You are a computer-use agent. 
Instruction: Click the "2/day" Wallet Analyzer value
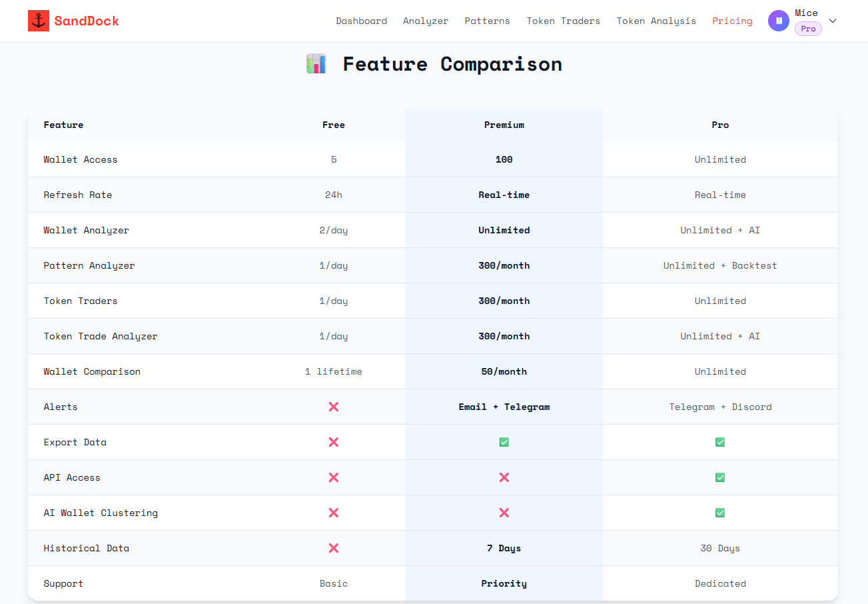(x=334, y=230)
